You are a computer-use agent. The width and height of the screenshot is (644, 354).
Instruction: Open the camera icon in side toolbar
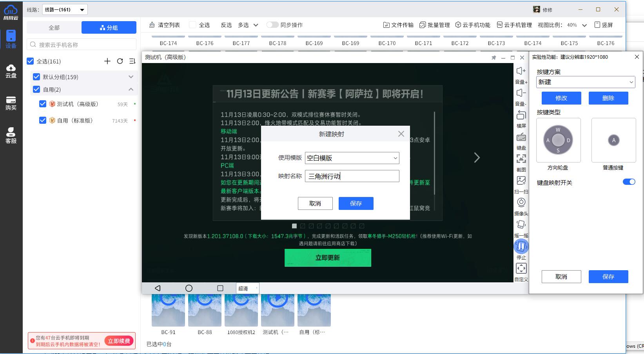point(521,202)
